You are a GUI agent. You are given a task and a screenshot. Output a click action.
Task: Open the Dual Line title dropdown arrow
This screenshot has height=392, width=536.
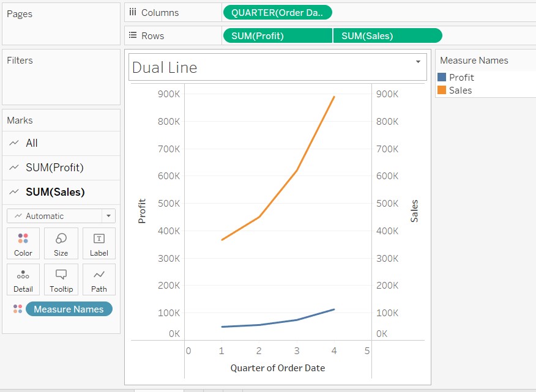[x=419, y=62]
